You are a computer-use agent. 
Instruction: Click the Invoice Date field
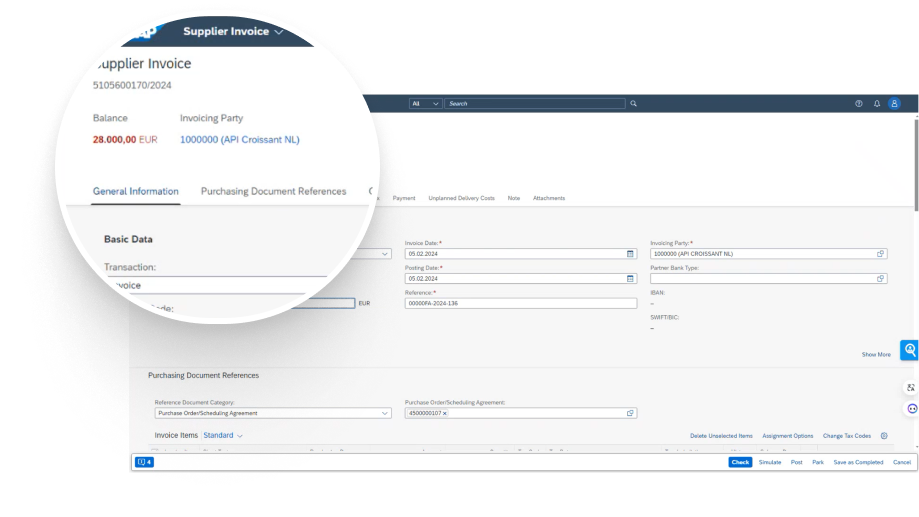point(520,254)
